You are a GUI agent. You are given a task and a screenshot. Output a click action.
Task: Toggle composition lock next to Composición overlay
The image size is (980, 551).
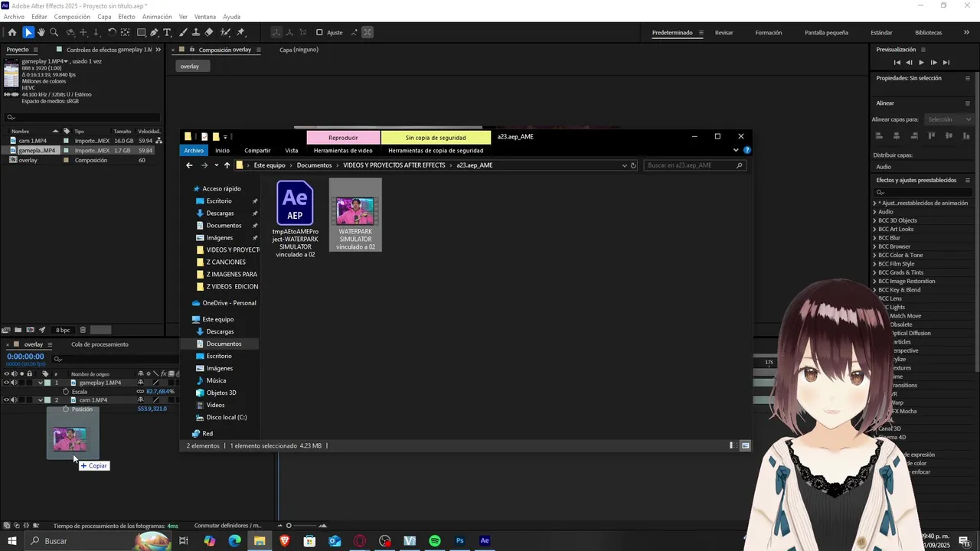point(193,50)
